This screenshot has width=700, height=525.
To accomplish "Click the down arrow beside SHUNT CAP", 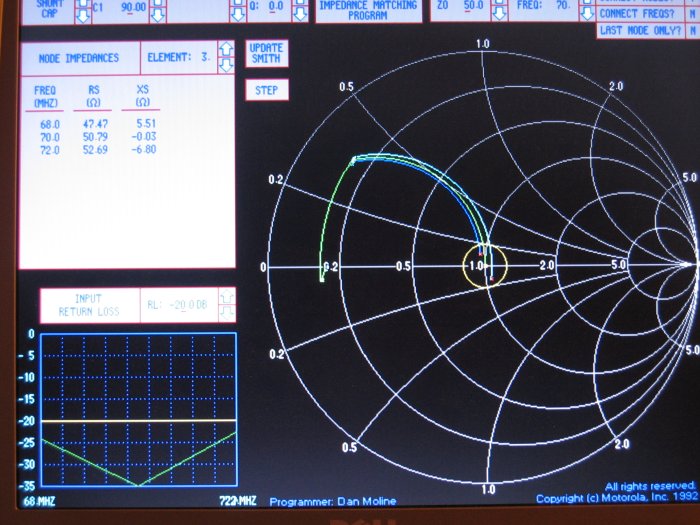I will pos(83,17).
